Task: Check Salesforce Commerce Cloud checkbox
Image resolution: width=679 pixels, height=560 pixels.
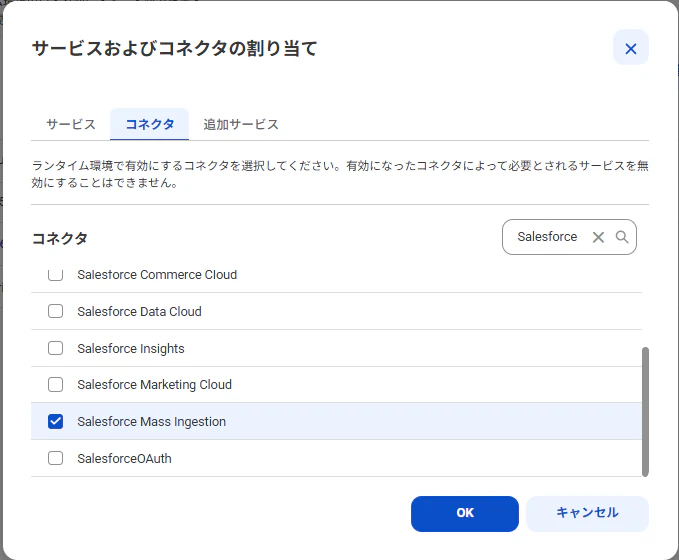Action: point(55,274)
